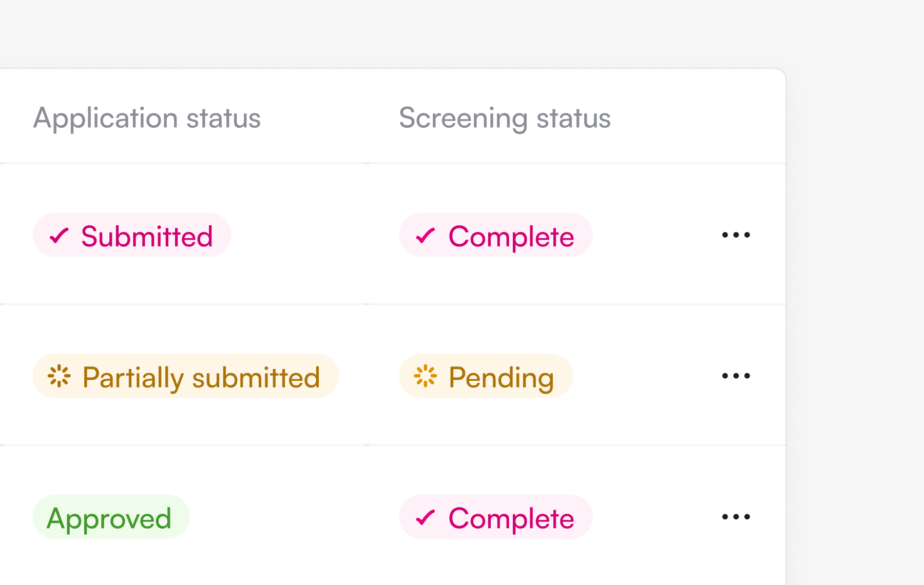924x585 pixels.
Task: Sort by Application status column header
Action: pos(147,118)
